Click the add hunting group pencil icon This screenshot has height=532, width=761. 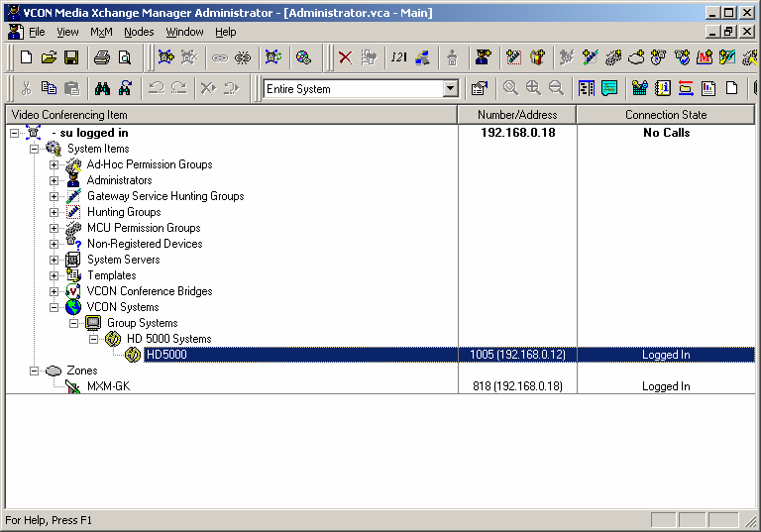(x=514, y=57)
